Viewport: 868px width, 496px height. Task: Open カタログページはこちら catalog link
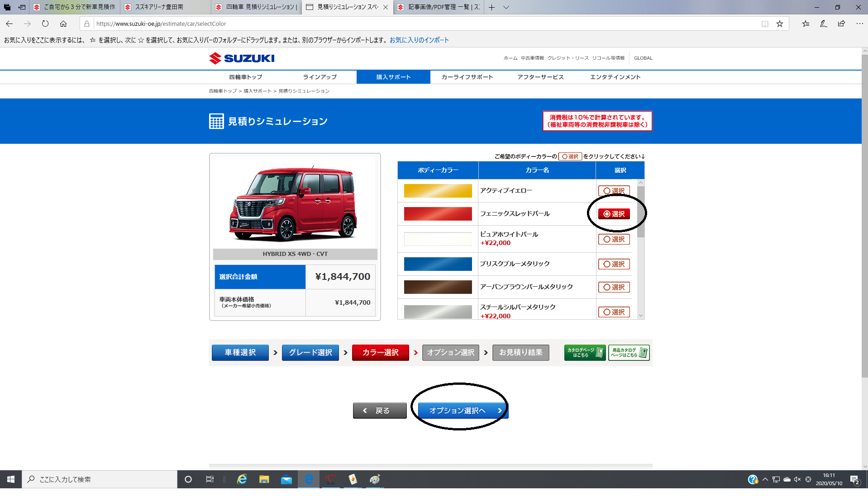click(x=585, y=353)
